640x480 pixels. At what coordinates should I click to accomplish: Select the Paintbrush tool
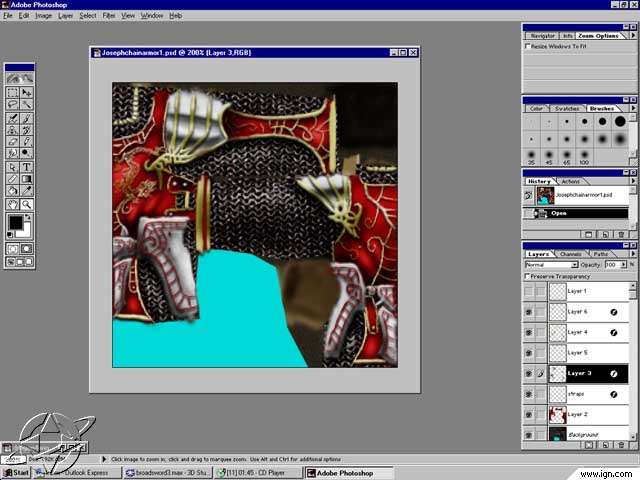pyautogui.click(x=26, y=119)
